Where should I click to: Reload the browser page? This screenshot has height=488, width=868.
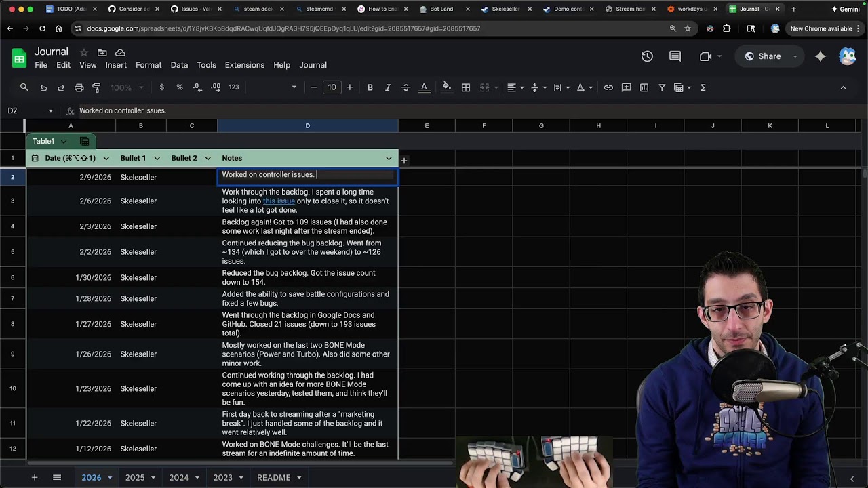(42, 28)
